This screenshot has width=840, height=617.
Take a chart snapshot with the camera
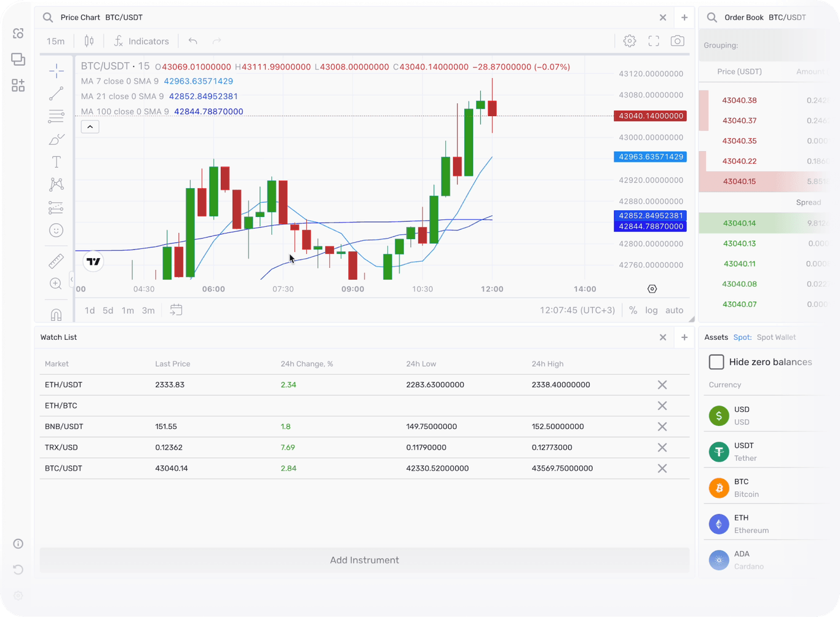click(x=678, y=41)
